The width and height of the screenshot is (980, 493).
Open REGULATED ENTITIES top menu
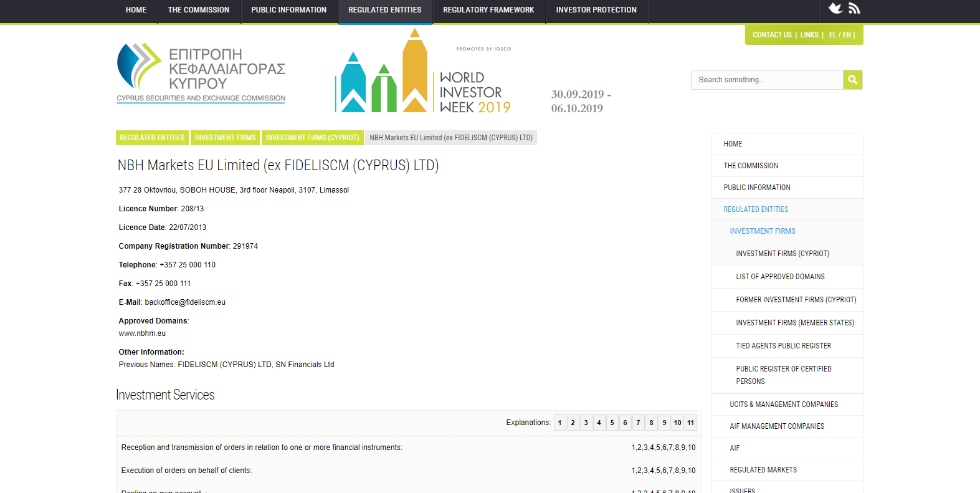pos(385,10)
